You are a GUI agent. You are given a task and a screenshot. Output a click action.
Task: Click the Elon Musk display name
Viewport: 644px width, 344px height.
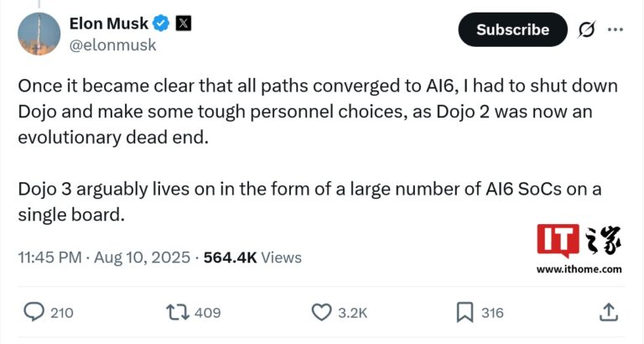tap(109, 23)
